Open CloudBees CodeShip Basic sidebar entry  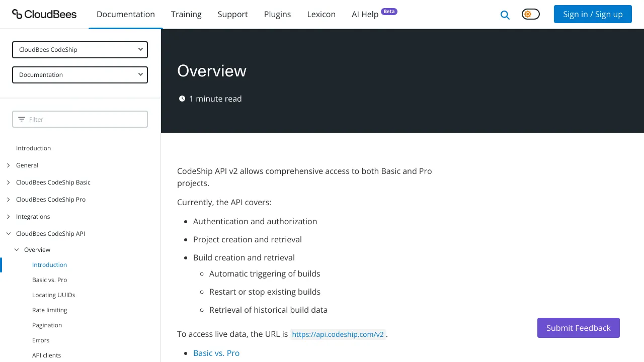point(53,183)
